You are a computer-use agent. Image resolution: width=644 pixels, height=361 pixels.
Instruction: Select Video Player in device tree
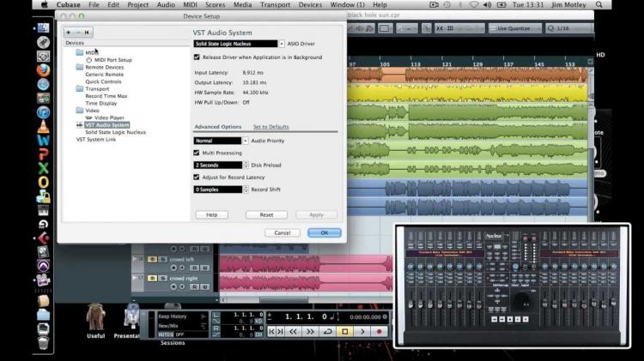pos(109,117)
